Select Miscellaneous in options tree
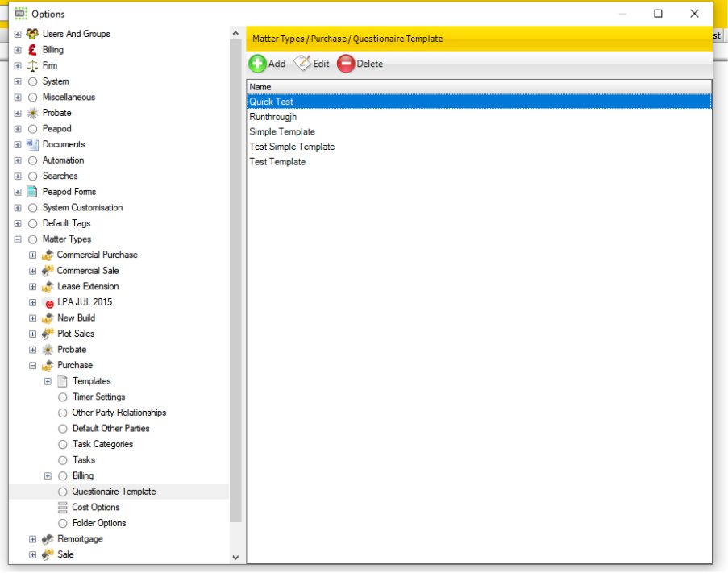The width and height of the screenshot is (728, 573). point(69,97)
